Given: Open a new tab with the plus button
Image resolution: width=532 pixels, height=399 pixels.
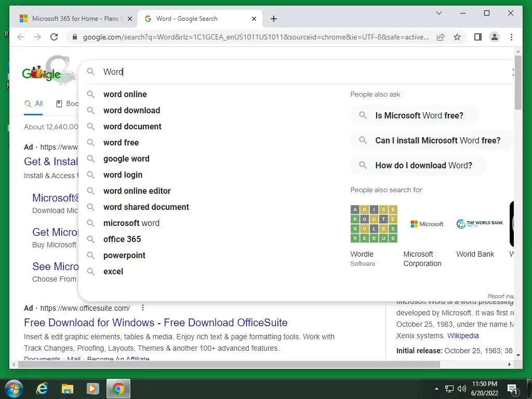Looking at the screenshot, I should [274, 19].
